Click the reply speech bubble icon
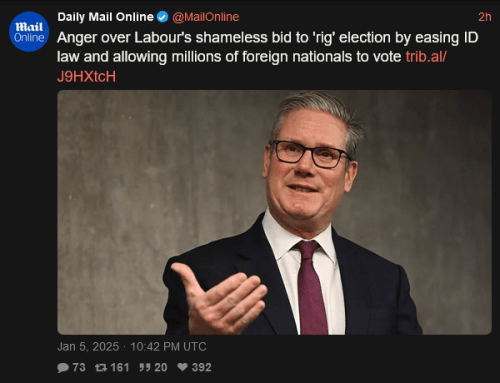Viewport: 500px width, 383px height. [x=63, y=368]
